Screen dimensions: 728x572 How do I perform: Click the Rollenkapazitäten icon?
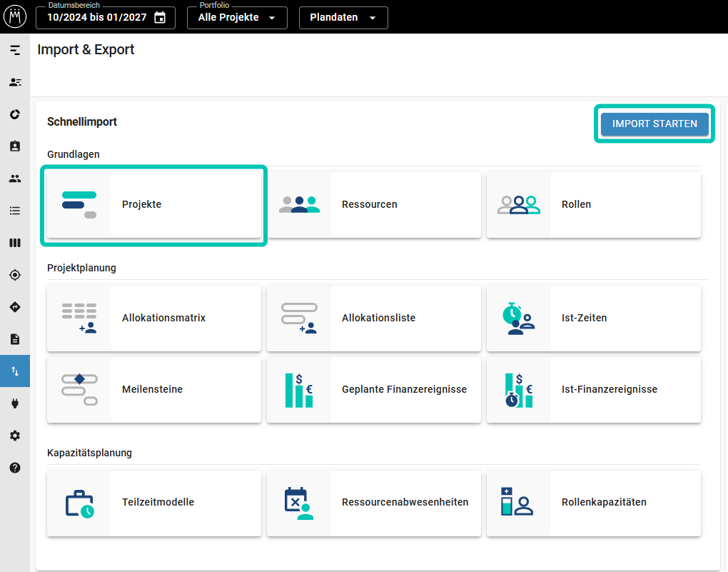[x=517, y=501]
